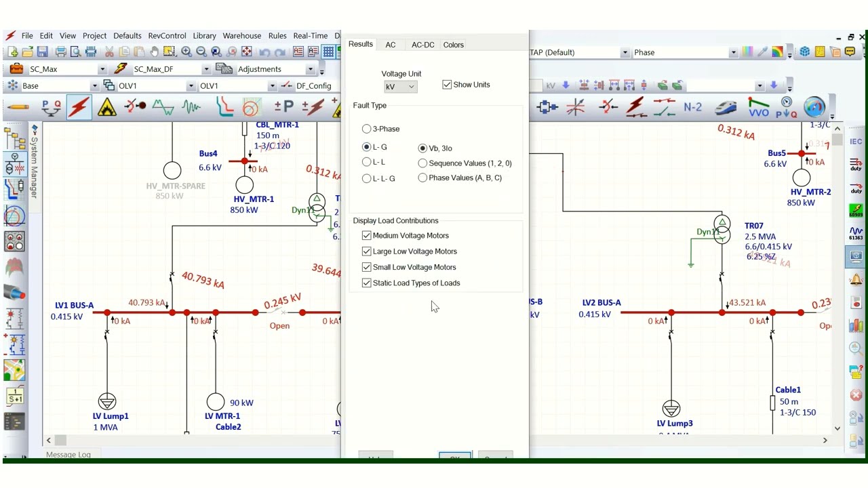
Task: Open the bar chart report icon in right toolbar
Action: point(856,326)
